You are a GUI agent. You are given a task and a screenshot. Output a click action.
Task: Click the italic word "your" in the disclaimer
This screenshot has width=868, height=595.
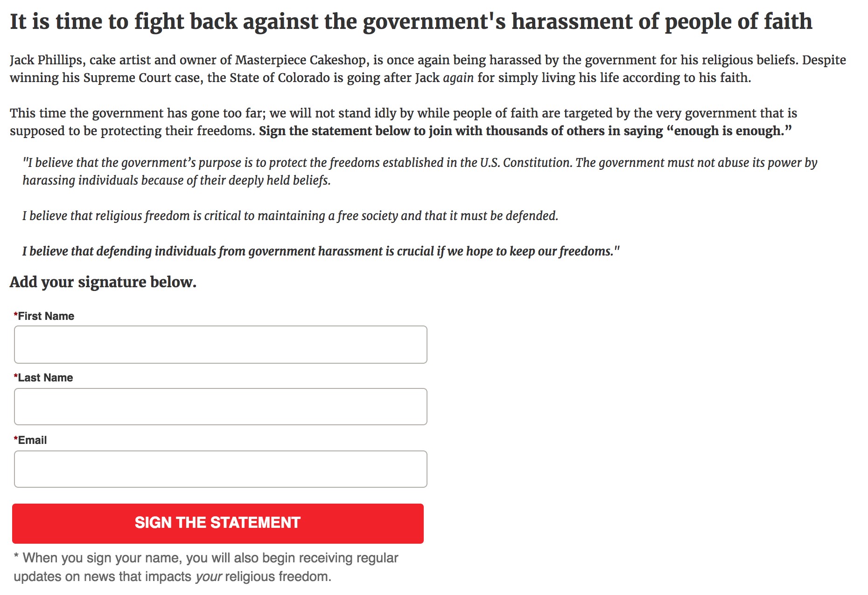pyautogui.click(x=208, y=577)
